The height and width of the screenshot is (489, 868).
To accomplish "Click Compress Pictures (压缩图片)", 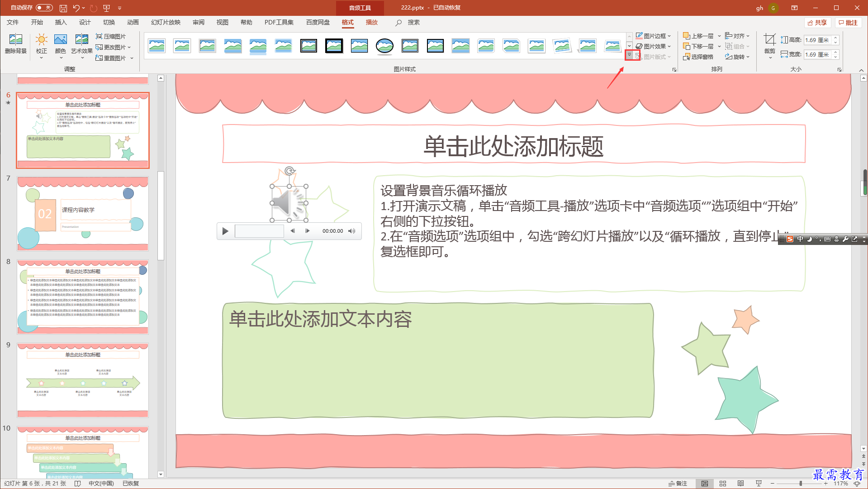I will [111, 36].
